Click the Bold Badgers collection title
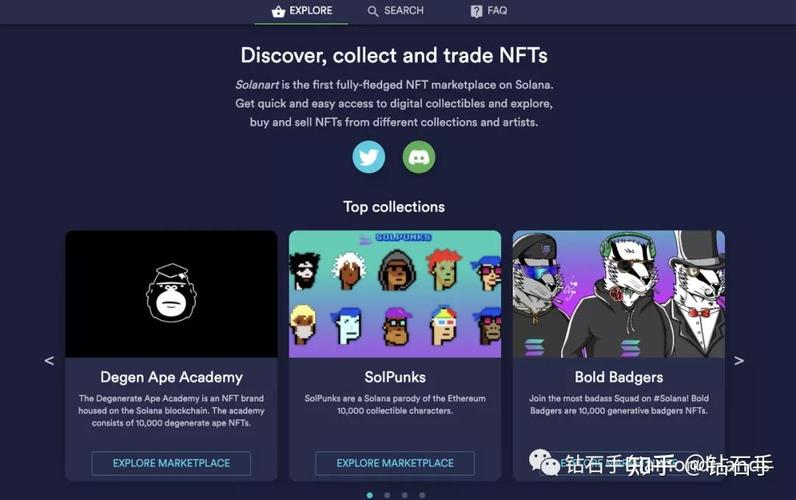This screenshot has height=500, width=796. [x=619, y=377]
